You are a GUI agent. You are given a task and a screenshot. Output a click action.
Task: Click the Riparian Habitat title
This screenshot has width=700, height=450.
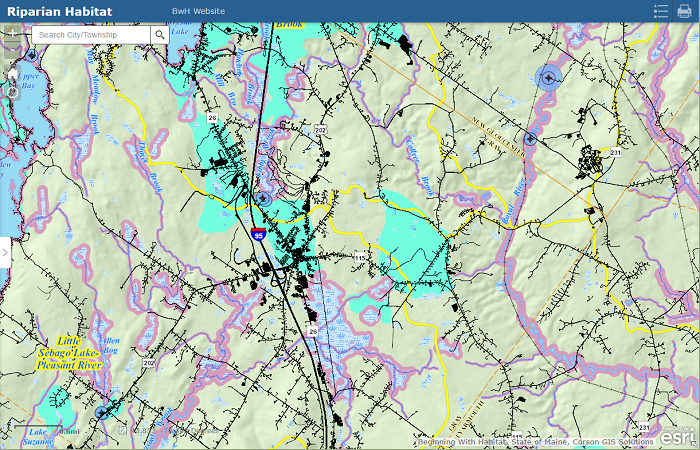click(x=60, y=11)
